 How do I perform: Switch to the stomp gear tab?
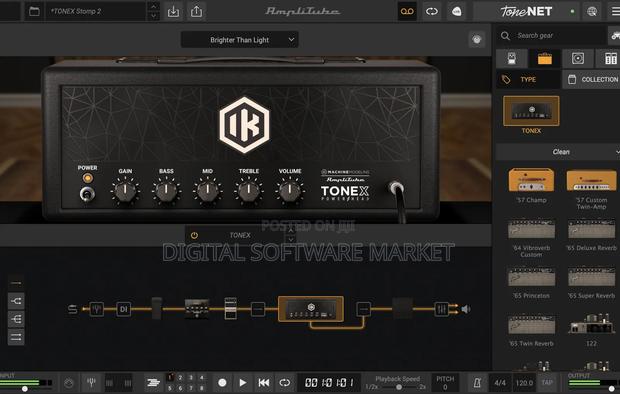[x=512, y=59]
